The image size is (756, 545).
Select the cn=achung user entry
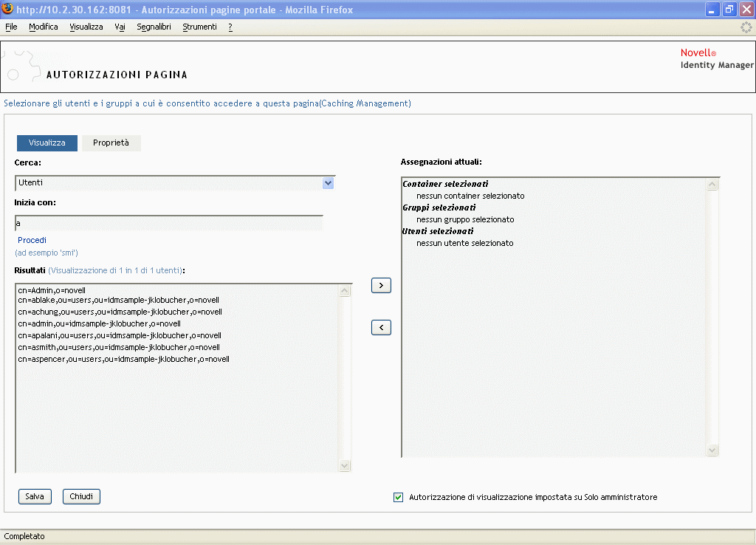(x=120, y=312)
